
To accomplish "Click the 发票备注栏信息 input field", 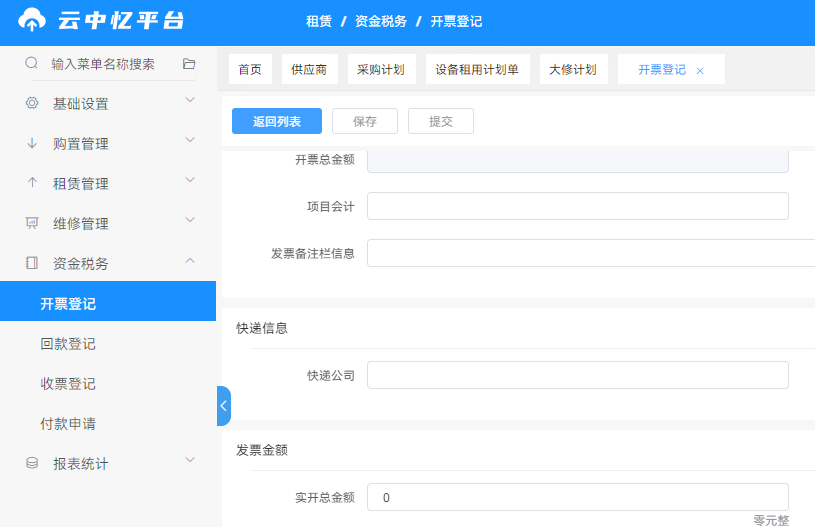I will tap(591, 253).
